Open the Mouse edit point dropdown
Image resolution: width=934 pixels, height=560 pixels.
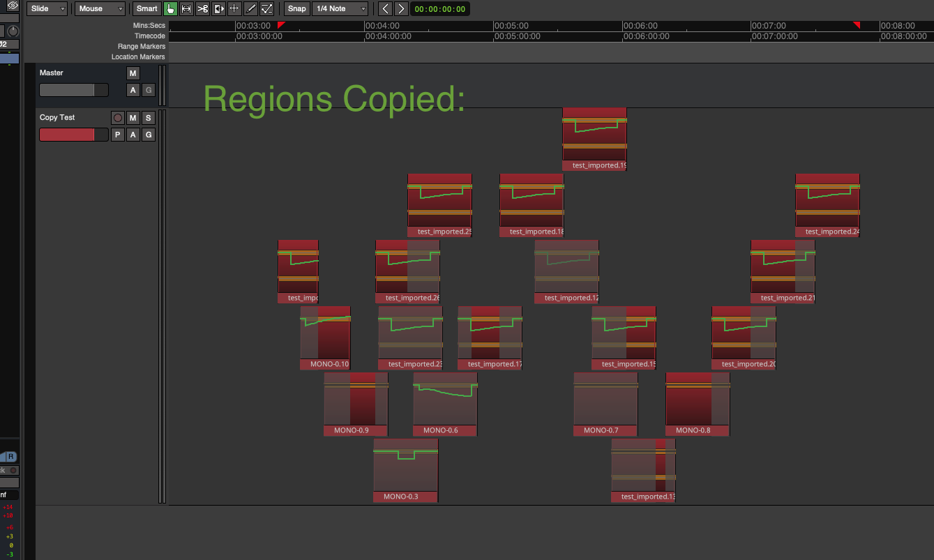click(x=100, y=9)
